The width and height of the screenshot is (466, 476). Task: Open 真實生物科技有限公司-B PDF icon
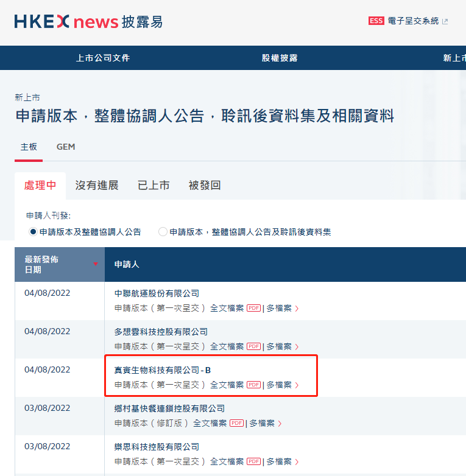pos(253,385)
